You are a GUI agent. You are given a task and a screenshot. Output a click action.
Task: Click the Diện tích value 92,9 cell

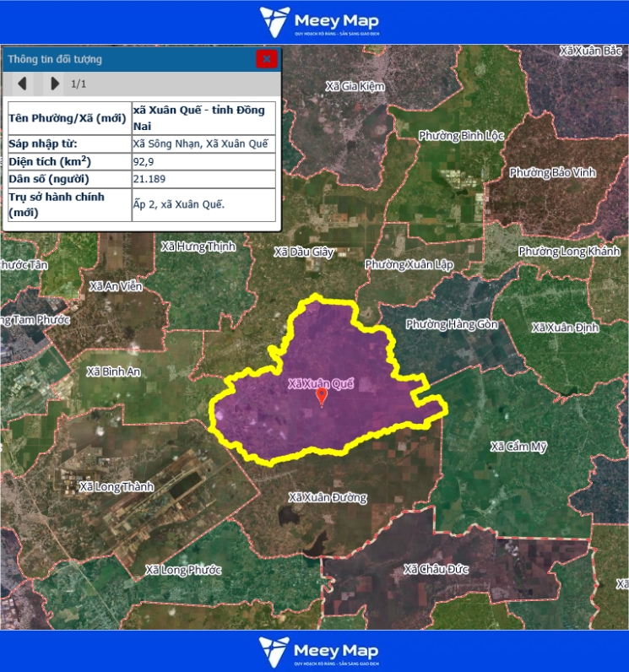click(x=203, y=162)
